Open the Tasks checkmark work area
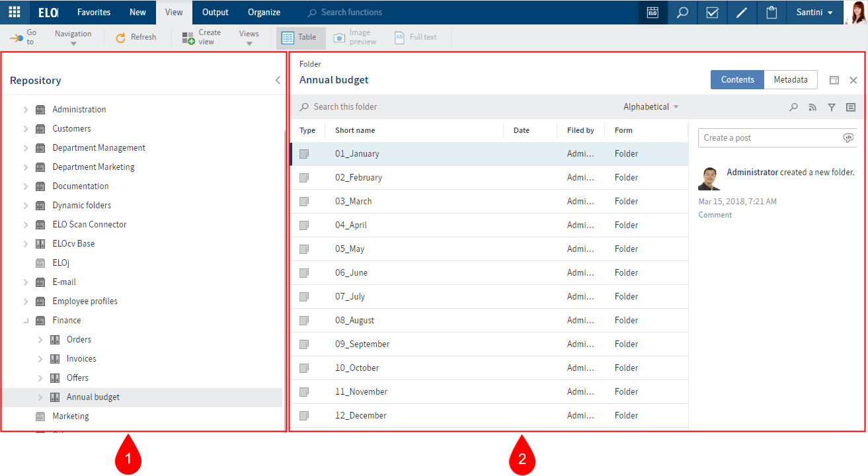This screenshot has width=868, height=476. point(712,13)
